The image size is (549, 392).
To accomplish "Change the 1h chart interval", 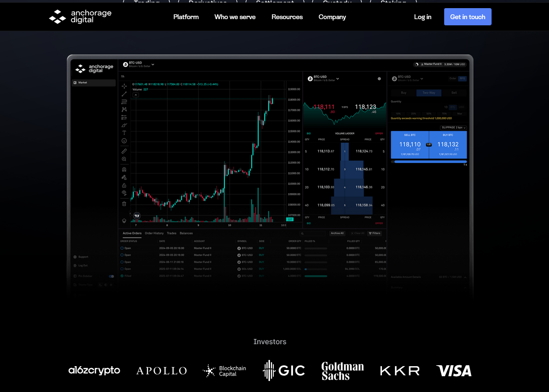I will (123, 76).
